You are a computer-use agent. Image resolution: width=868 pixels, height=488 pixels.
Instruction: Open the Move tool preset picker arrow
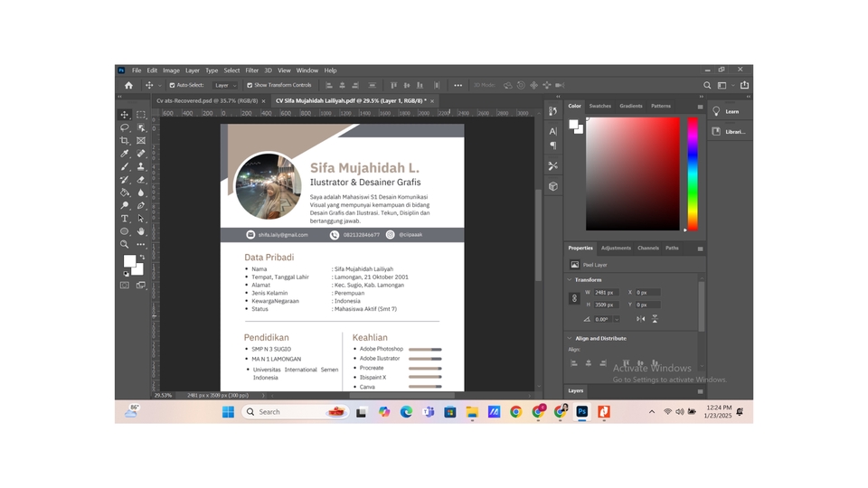click(159, 85)
